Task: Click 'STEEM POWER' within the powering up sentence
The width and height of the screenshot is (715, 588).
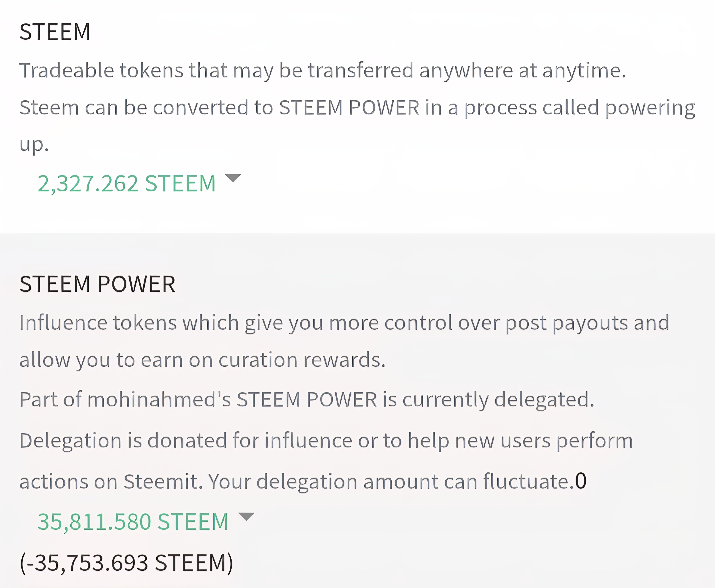Action: click(x=349, y=108)
